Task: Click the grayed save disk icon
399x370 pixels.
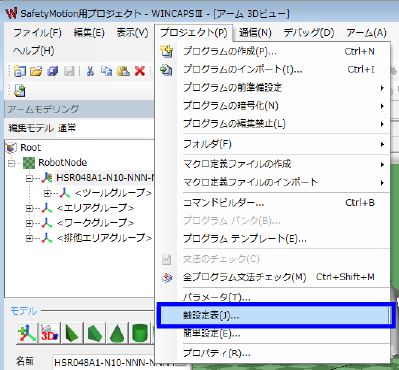Action: click(69, 71)
